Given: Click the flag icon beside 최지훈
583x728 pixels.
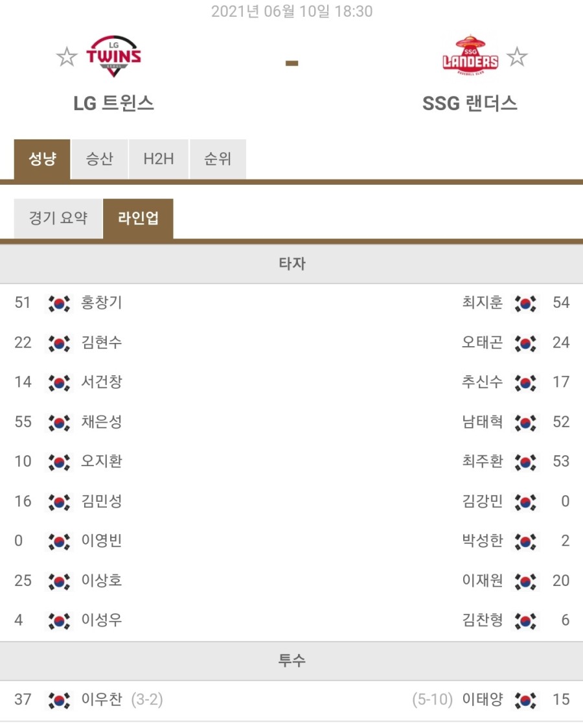Looking at the screenshot, I should pos(525,303).
